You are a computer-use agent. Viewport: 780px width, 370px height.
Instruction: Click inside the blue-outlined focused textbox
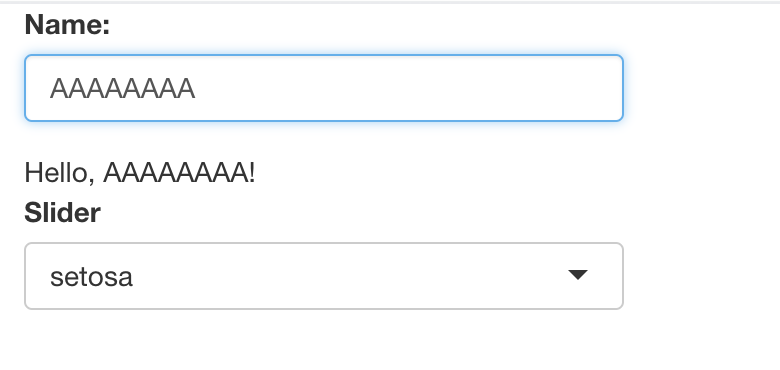pos(324,88)
